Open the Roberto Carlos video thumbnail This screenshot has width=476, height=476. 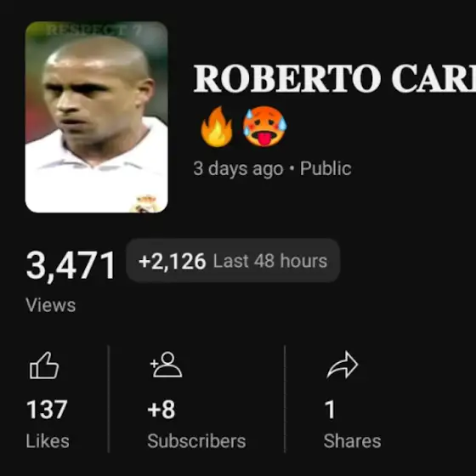point(97,117)
